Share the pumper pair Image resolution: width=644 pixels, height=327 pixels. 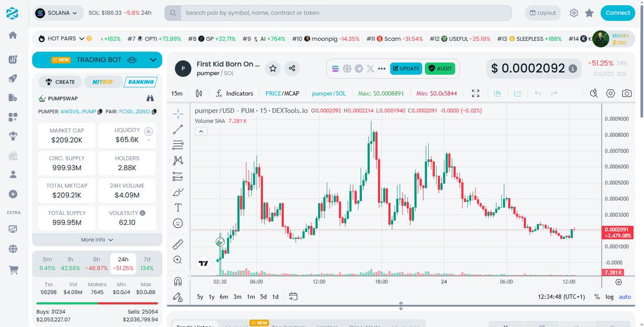coord(292,68)
